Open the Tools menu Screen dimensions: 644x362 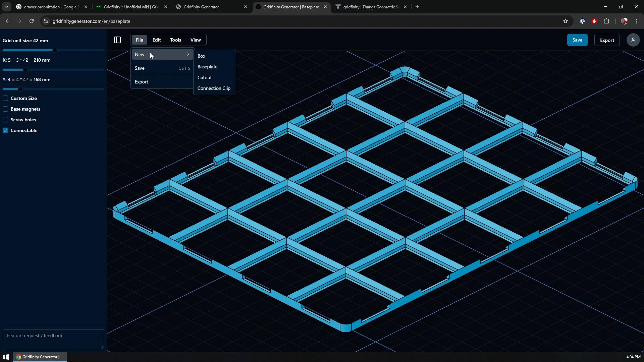[x=175, y=40]
